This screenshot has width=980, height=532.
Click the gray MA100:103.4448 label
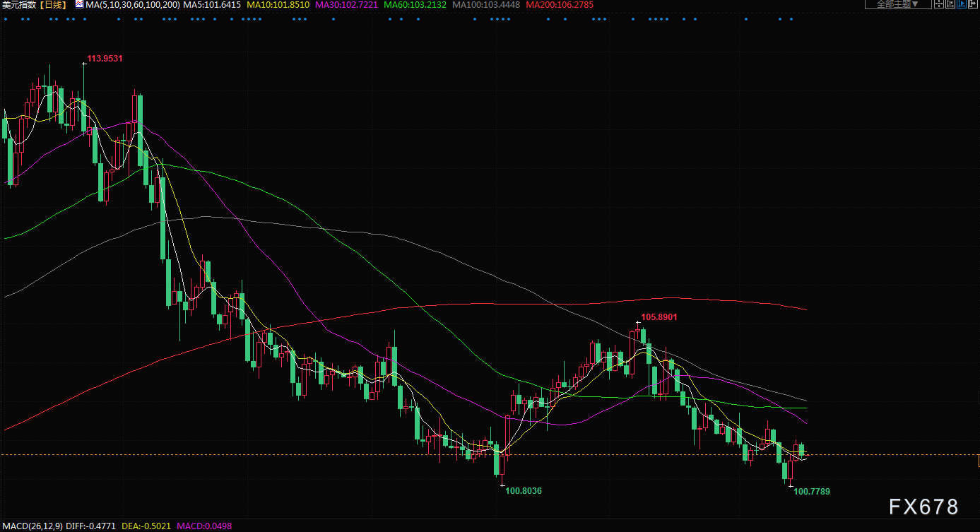click(x=485, y=5)
